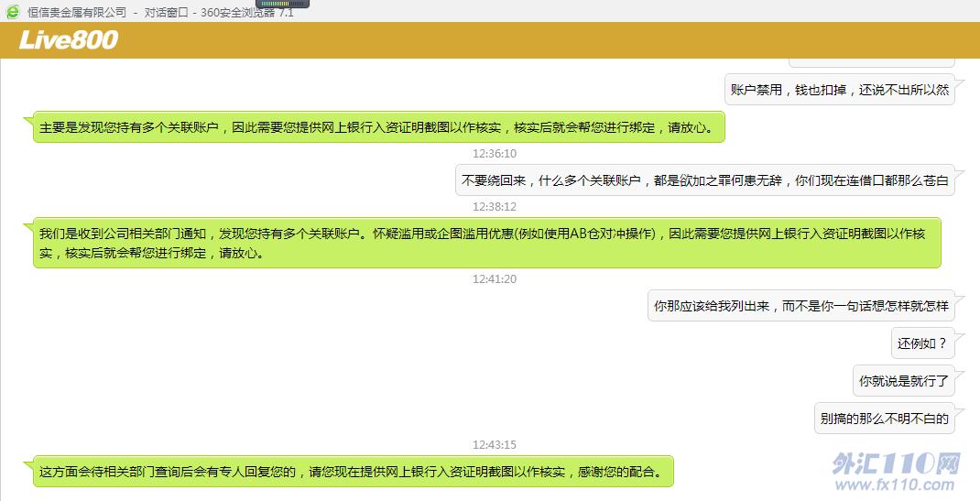
Task: Select the green message starting with 这方面会待
Action: point(353,473)
